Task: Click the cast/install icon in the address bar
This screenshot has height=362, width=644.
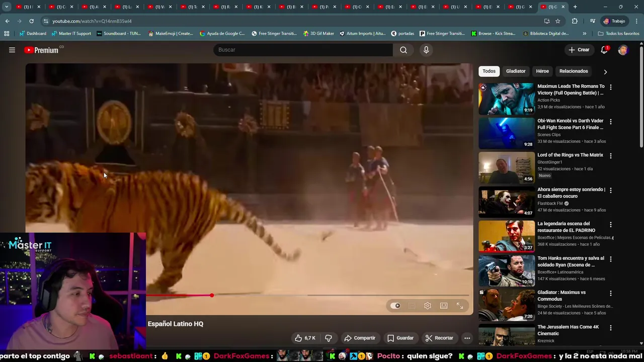Action: pos(547,21)
